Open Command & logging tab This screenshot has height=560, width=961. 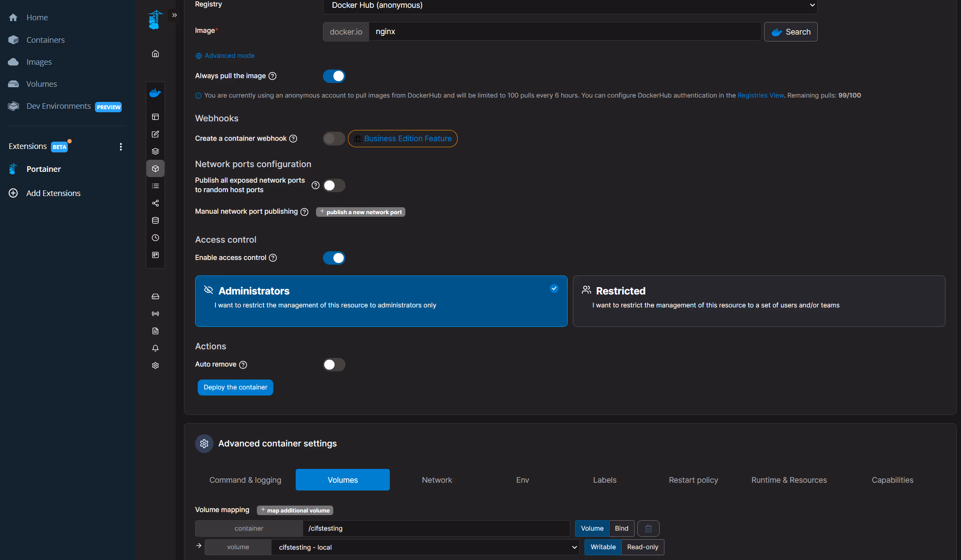(x=245, y=480)
